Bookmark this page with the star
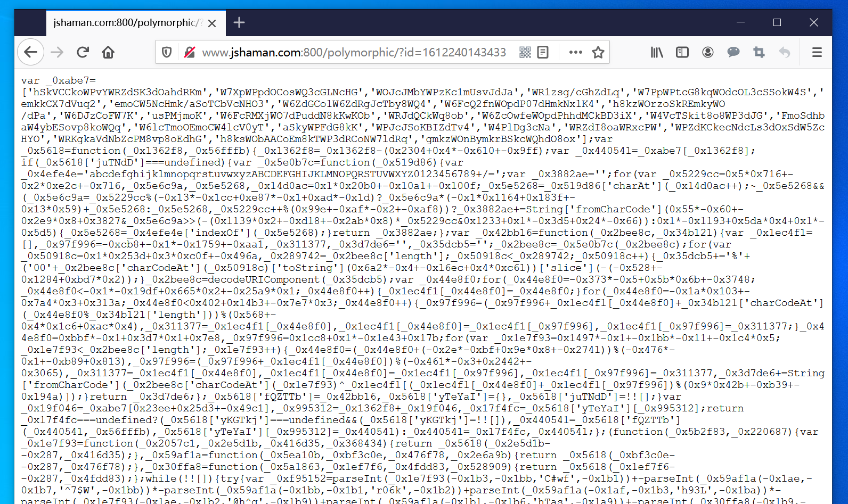Screen dimensions: 848x504 click(x=598, y=52)
